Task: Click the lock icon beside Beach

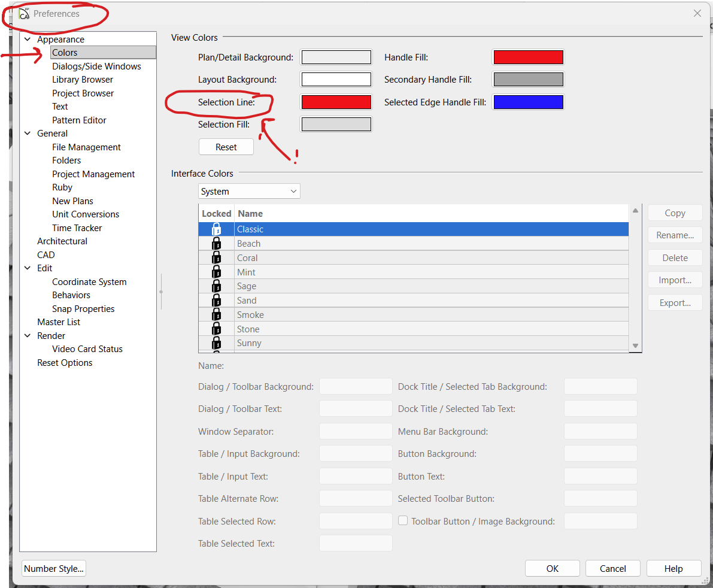Action: [216, 244]
